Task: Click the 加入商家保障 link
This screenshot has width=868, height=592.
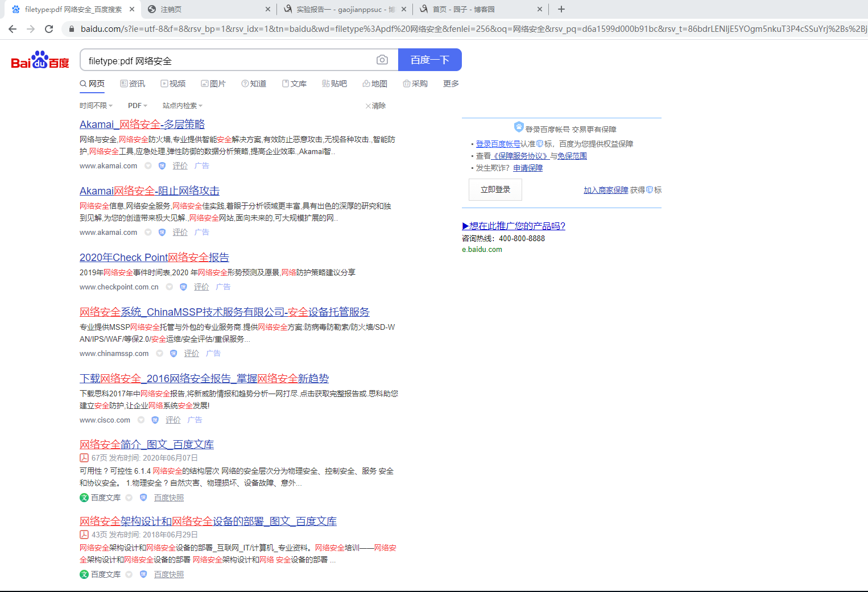Action: (x=606, y=190)
